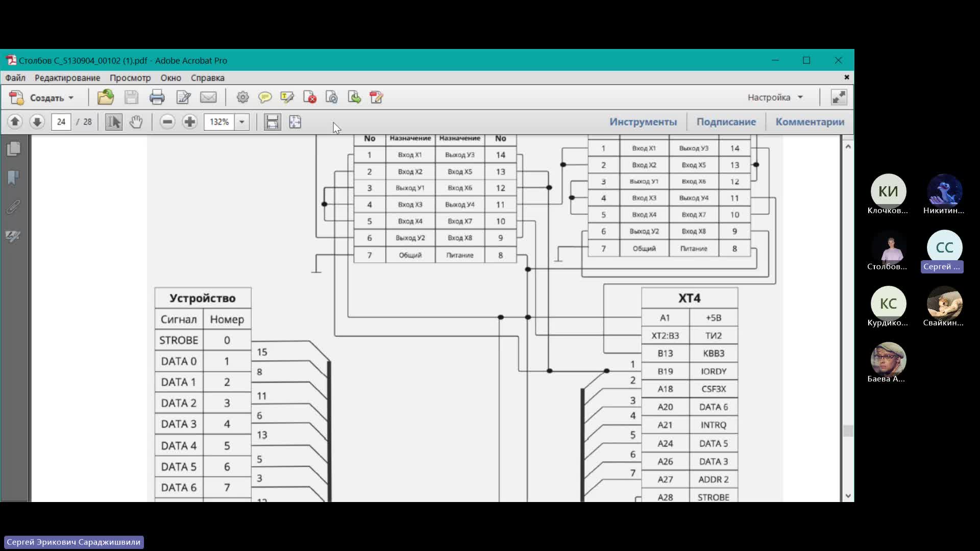Click the DATA 4 cell in Устройство table
This screenshot has height=551, width=980.
click(x=179, y=446)
